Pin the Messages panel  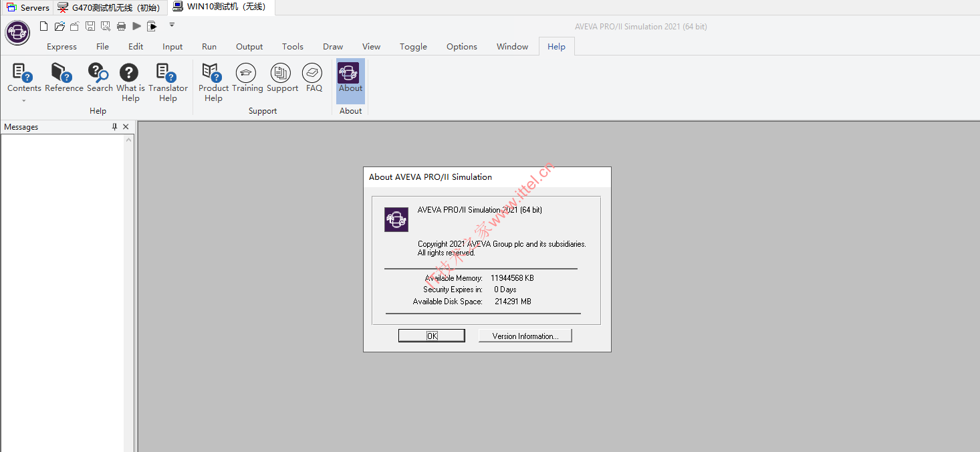pos(114,127)
